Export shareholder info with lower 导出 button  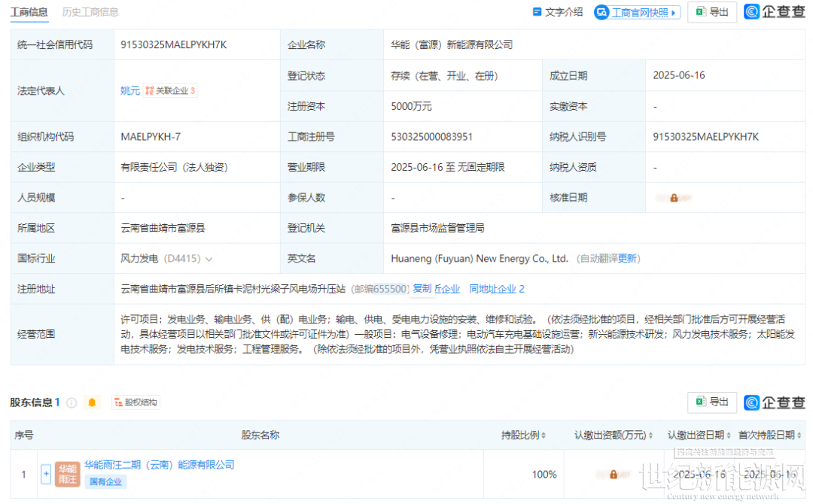coord(712,402)
